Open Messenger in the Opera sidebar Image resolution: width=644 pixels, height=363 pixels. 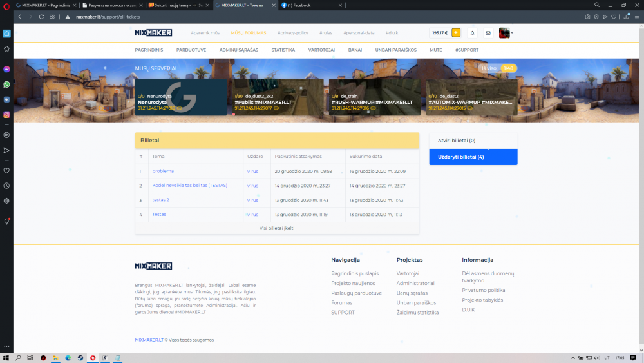click(6, 70)
